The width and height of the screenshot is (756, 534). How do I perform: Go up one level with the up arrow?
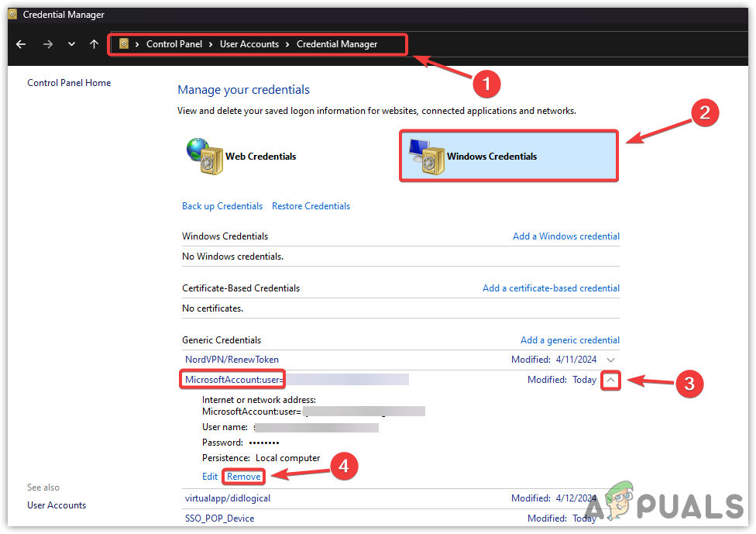[94, 44]
